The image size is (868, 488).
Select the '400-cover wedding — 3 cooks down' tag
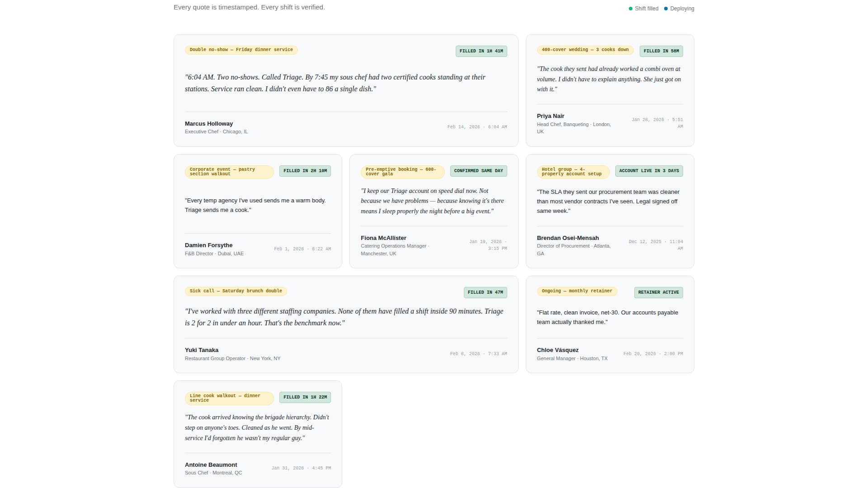(585, 50)
